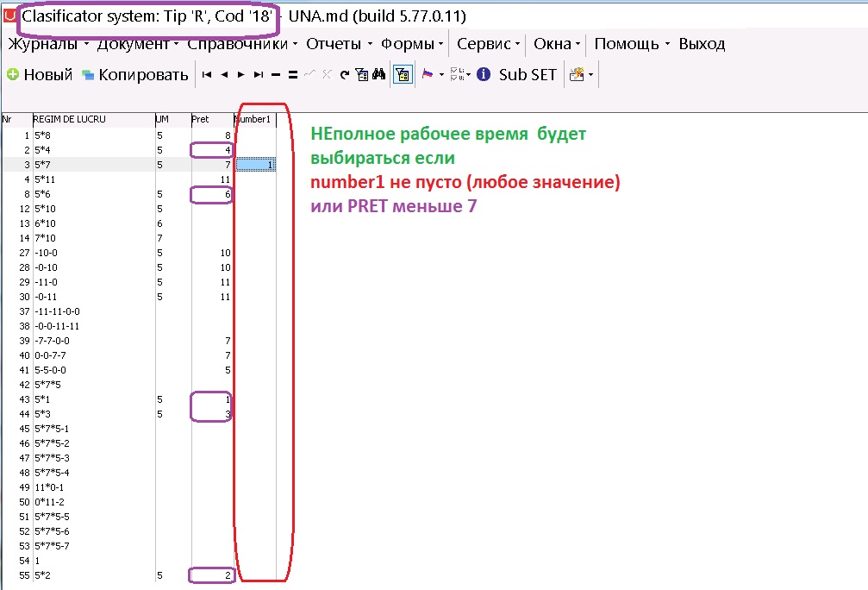Click the Sub SET button
Screen dimensions: 868x590
click(x=528, y=75)
